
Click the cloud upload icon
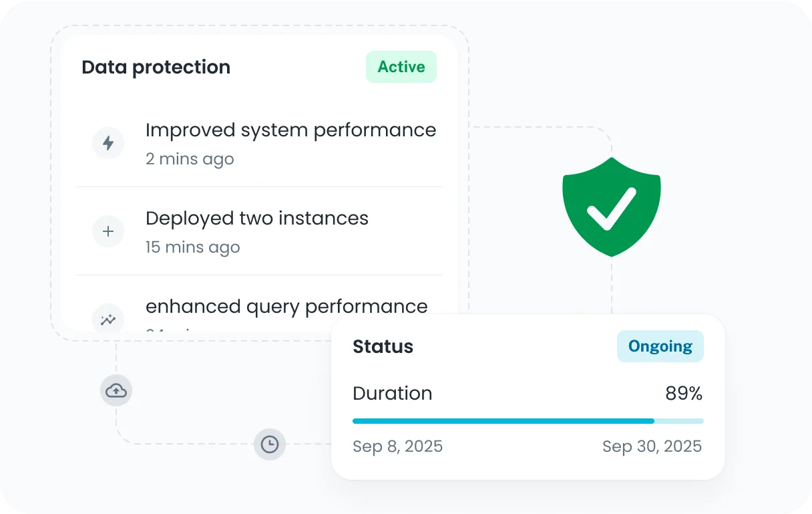[116, 390]
